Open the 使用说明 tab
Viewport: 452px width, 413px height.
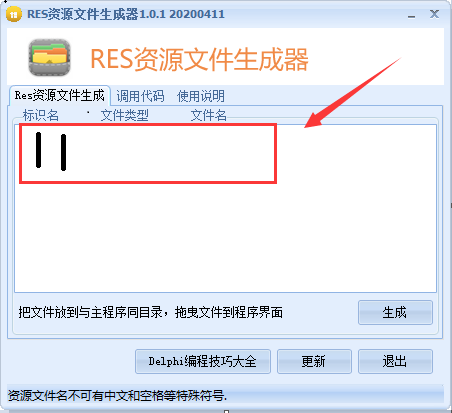point(201,96)
